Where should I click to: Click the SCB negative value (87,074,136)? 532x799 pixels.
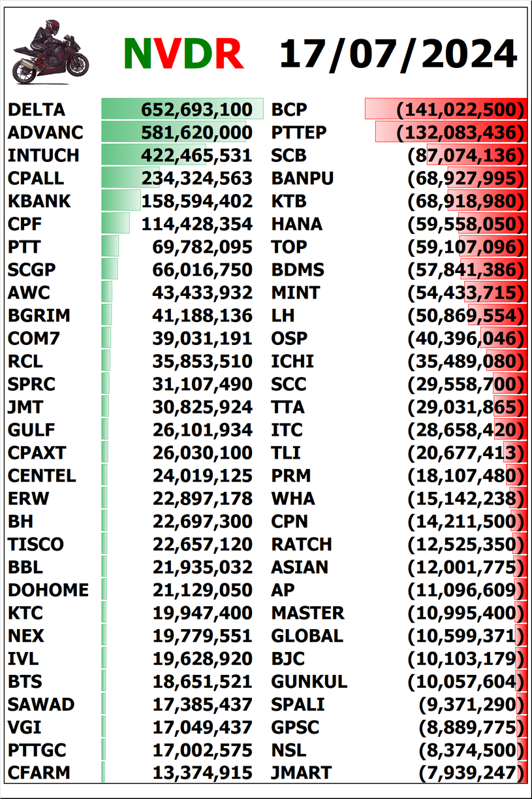pyautogui.click(x=466, y=155)
